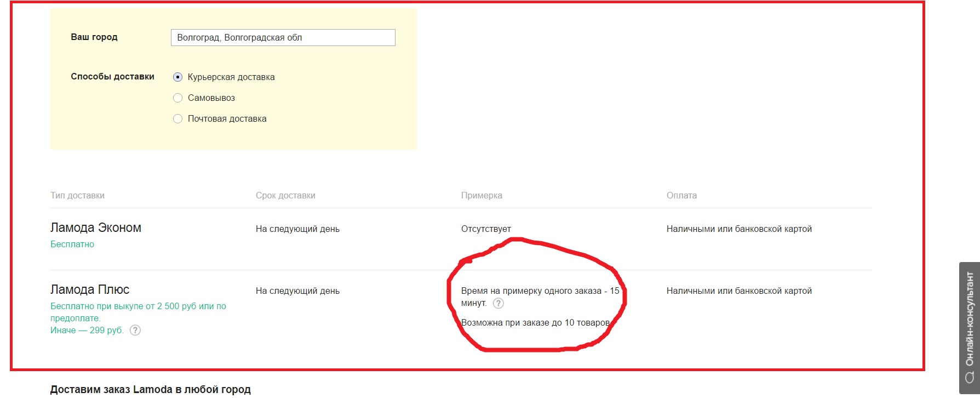Click the help icon beside Иначе — 299 руб.

135,330
